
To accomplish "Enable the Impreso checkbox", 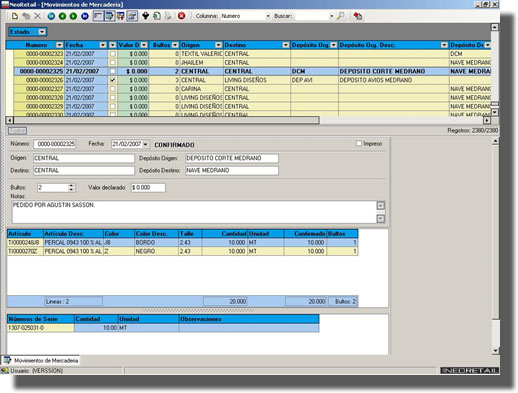I will click(359, 143).
